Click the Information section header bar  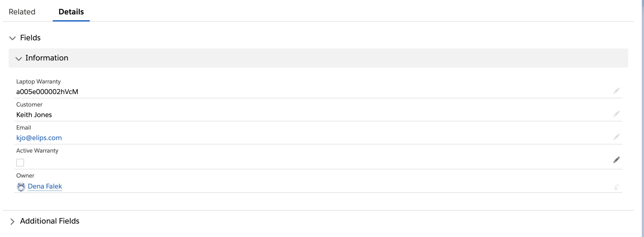click(318, 58)
